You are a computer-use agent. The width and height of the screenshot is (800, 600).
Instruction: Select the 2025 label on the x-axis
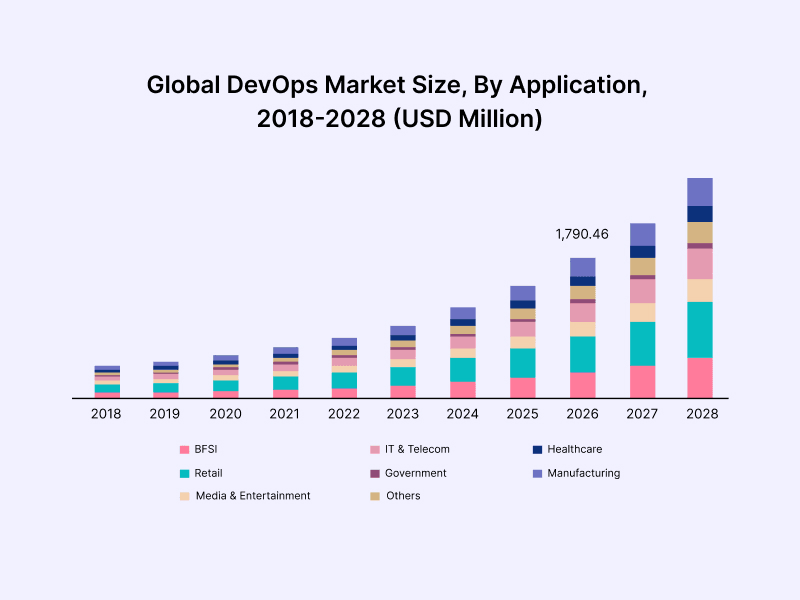[x=522, y=411]
